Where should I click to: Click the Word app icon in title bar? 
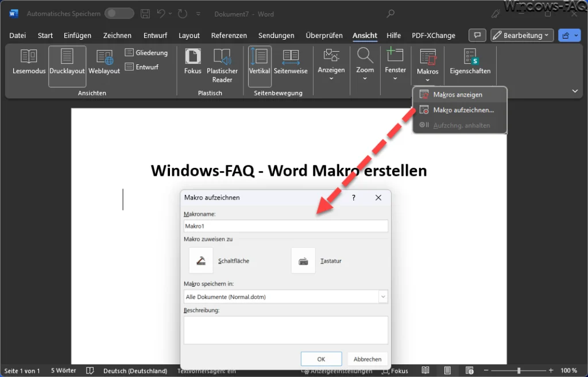coord(14,14)
